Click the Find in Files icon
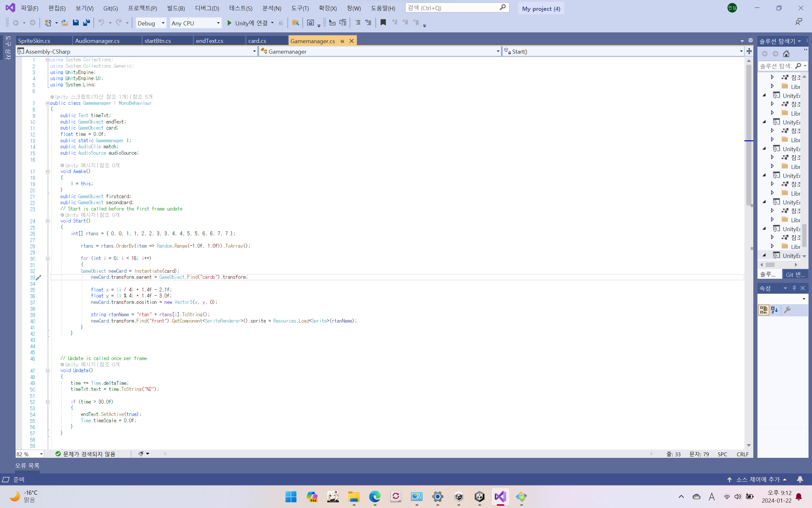Viewport: 812px width, 508px height. tap(295, 23)
